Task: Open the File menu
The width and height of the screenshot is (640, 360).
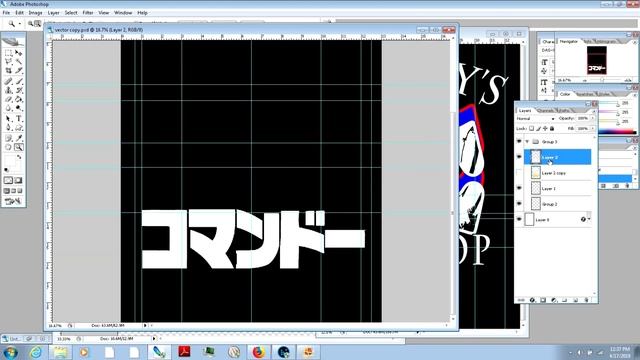Action: (x=6, y=13)
